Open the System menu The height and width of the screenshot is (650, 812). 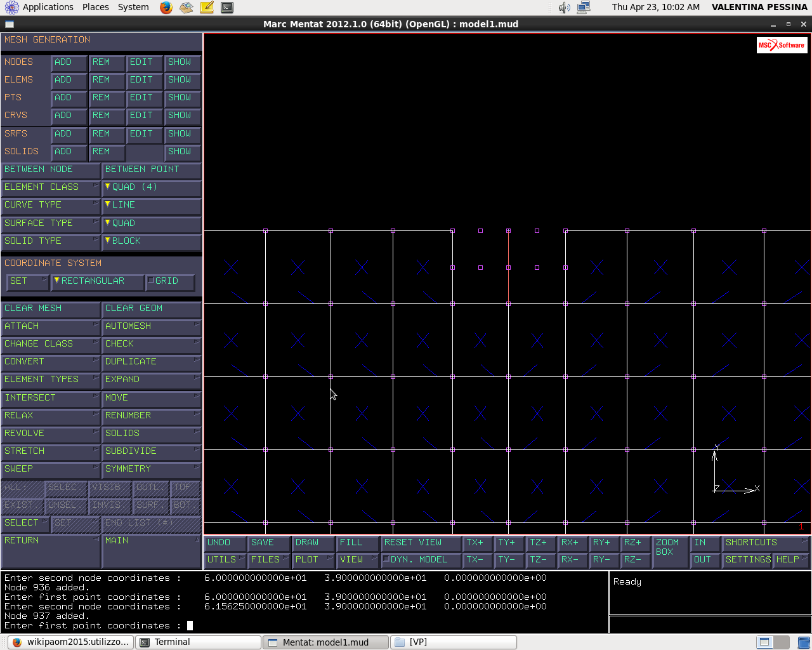click(133, 7)
